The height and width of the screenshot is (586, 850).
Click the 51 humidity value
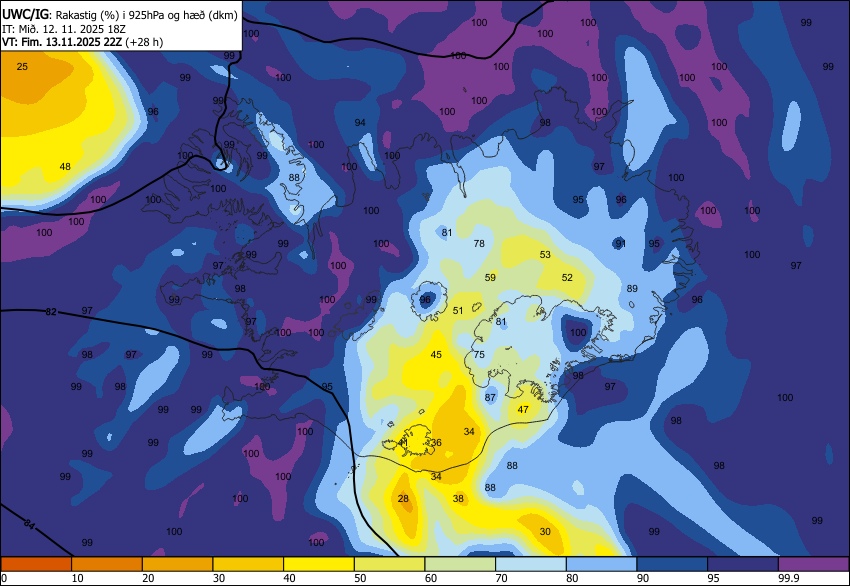tap(458, 311)
